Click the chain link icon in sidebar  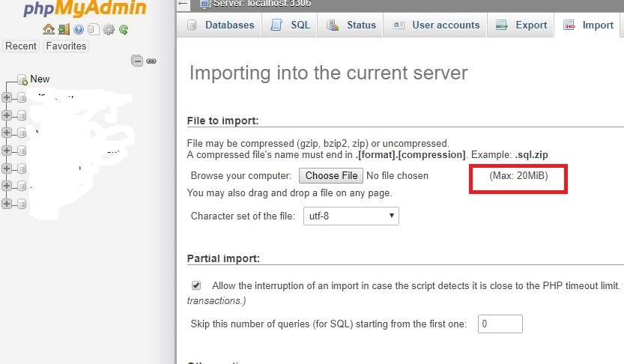pyautogui.click(x=151, y=61)
